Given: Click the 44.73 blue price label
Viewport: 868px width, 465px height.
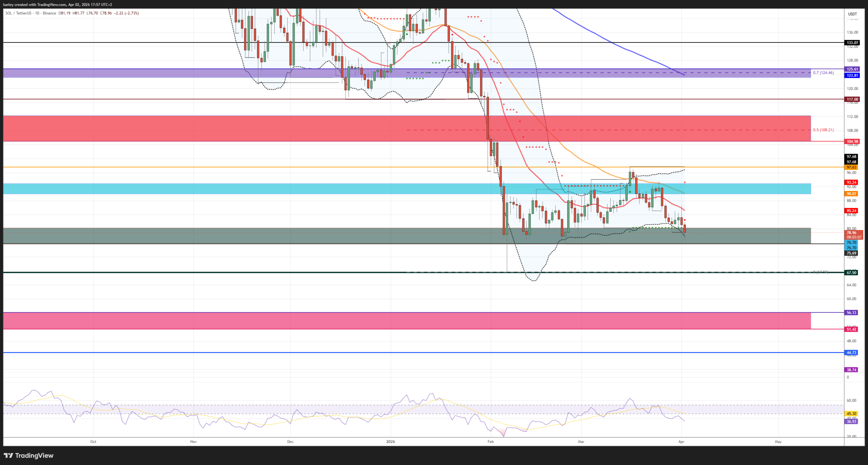Looking at the screenshot, I should [851, 352].
